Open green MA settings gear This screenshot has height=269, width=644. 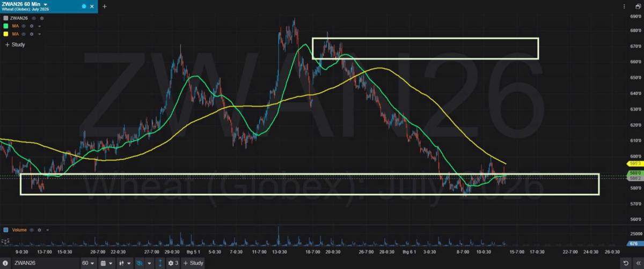point(32,26)
